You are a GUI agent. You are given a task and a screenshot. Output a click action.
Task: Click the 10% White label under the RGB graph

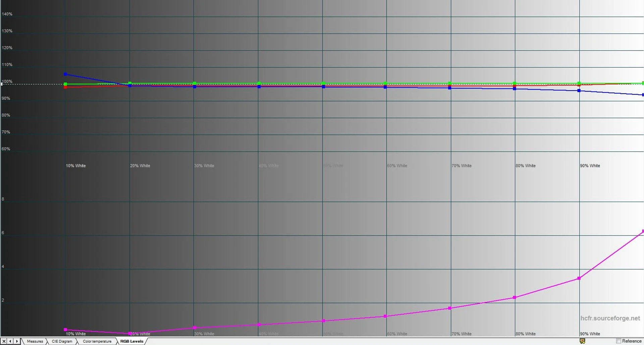pos(76,166)
